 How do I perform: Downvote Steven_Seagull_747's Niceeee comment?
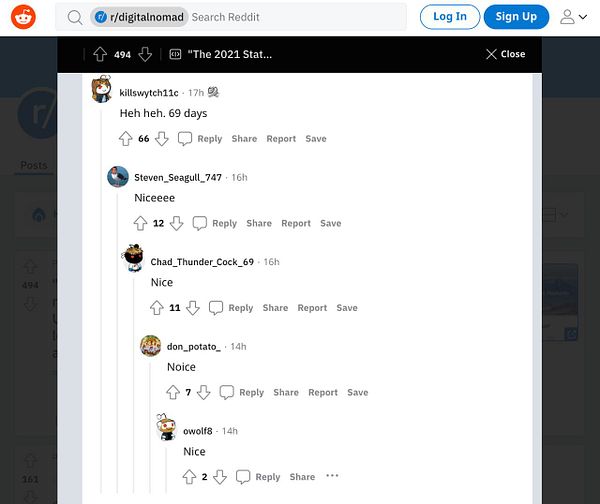click(x=176, y=223)
